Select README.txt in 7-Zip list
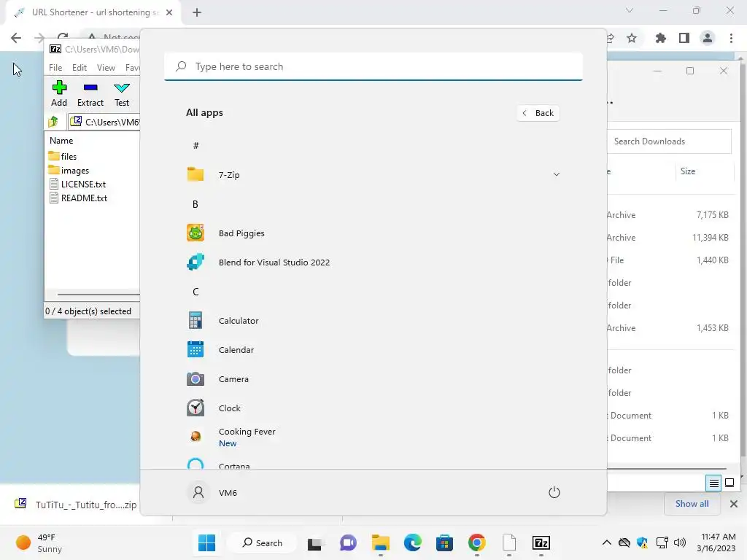The height and width of the screenshot is (560, 747). [x=79, y=198]
